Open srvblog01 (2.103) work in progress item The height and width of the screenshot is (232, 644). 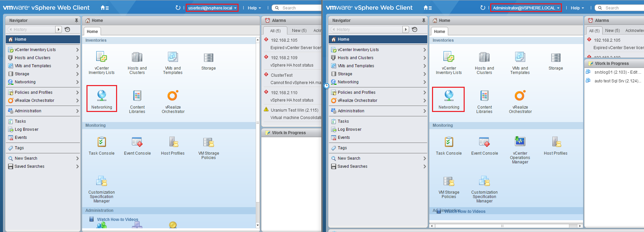click(x=617, y=72)
